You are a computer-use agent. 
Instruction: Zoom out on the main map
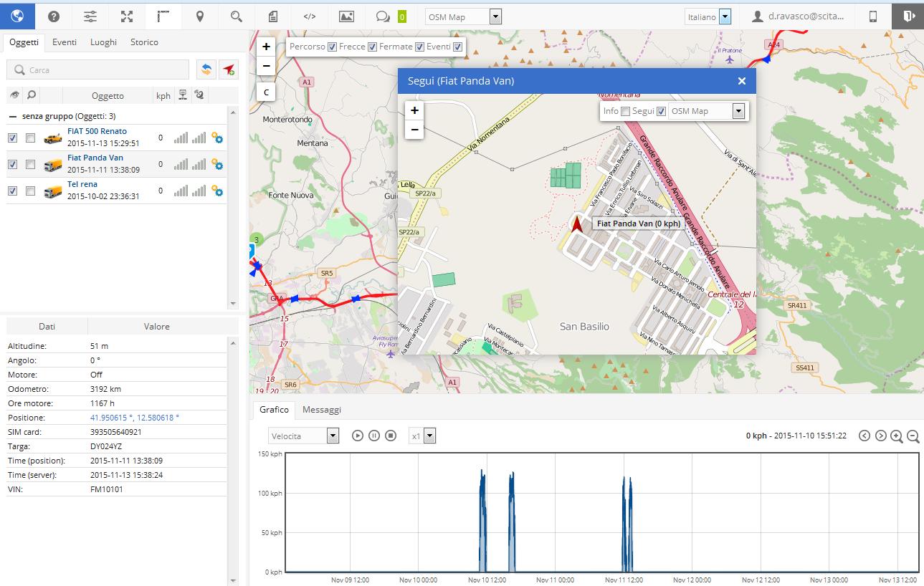pyautogui.click(x=266, y=65)
